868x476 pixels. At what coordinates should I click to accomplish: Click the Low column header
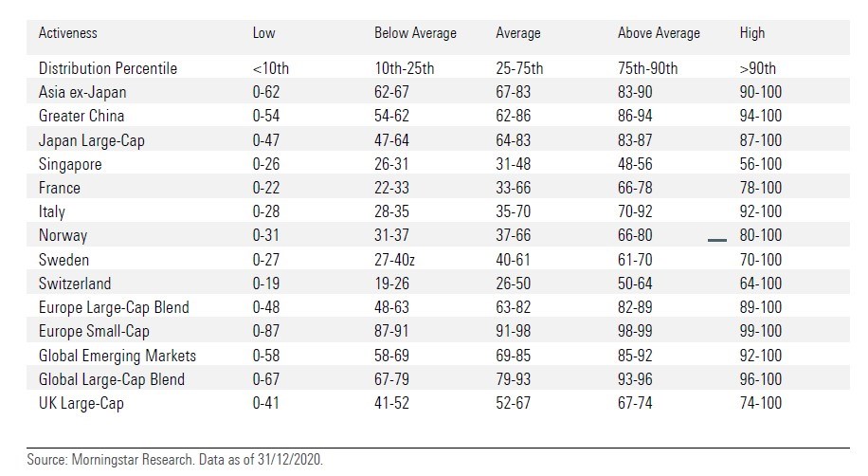tap(263, 33)
